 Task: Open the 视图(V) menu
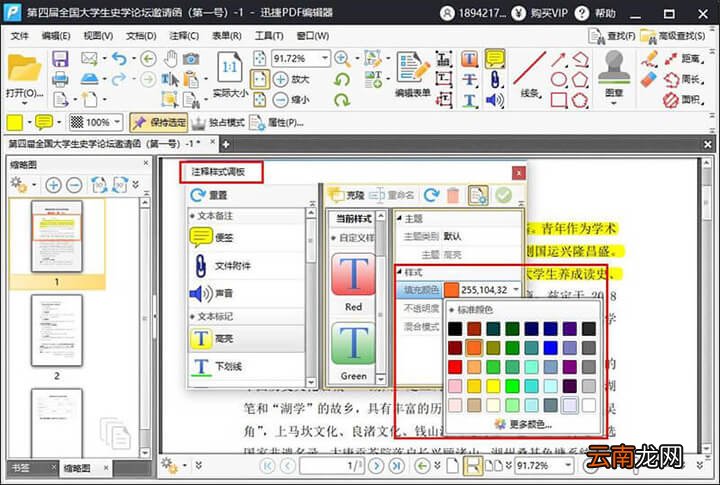(98, 36)
